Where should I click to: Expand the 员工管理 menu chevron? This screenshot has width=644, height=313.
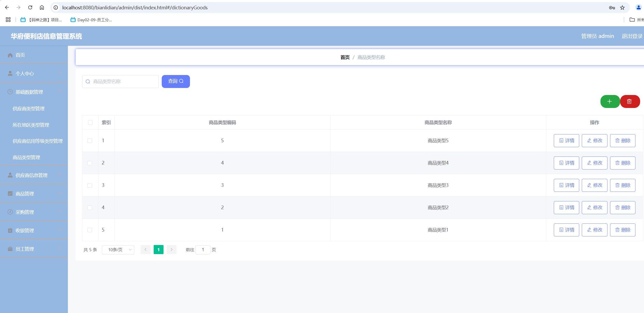[60, 248]
